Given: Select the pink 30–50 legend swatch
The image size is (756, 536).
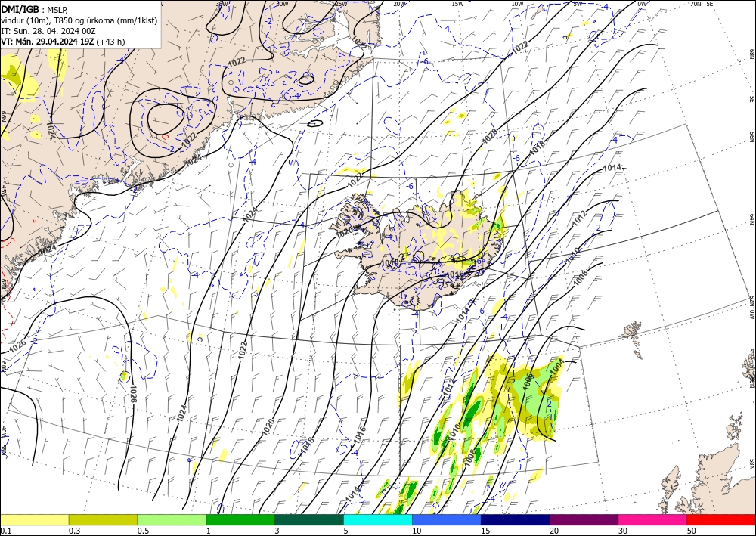Looking at the screenshot, I should 653,519.
